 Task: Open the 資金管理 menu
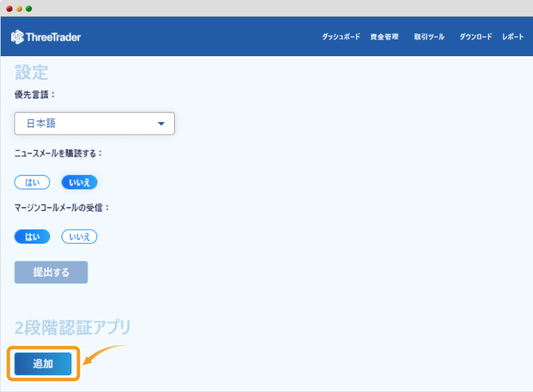[384, 37]
